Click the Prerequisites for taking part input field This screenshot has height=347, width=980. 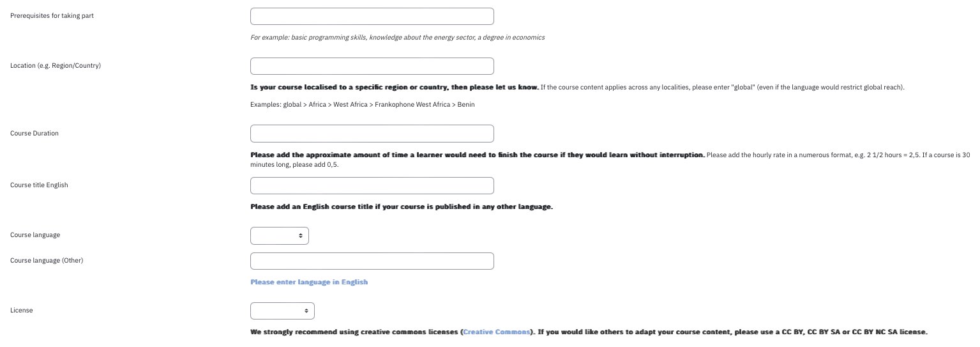click(x=372, y=16)
